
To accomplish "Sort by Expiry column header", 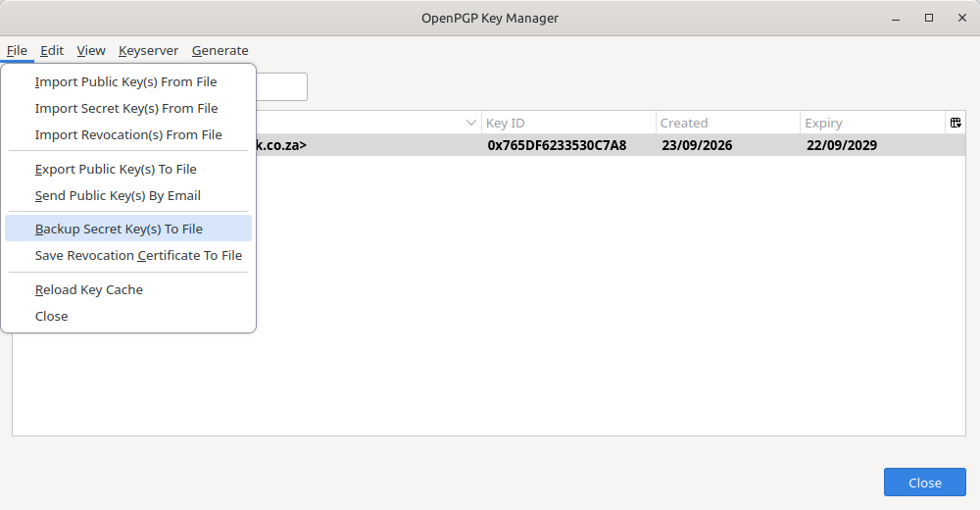I will 872,123.
